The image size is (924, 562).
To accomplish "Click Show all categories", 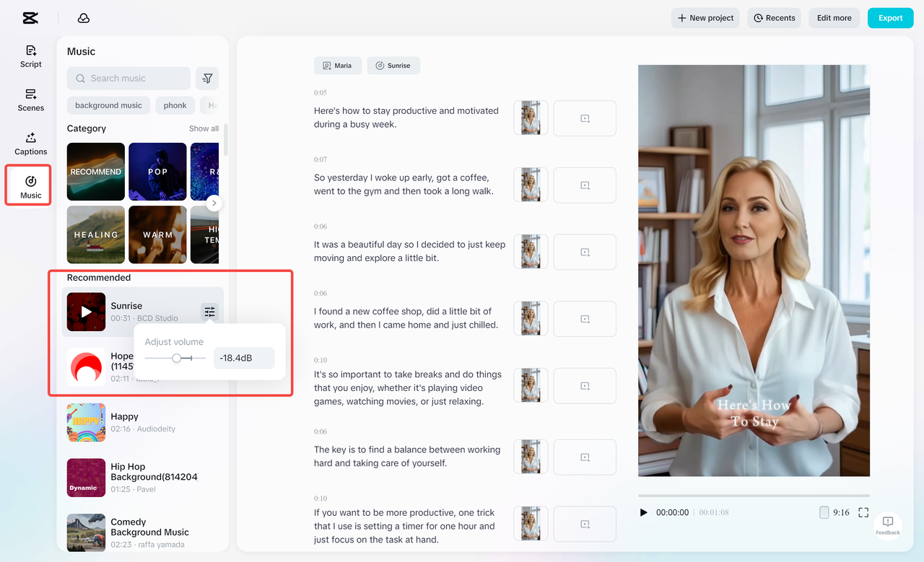I will tap(204, 128).
